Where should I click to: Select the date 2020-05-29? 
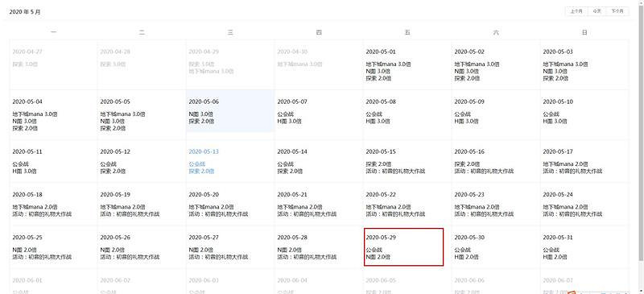(381, 238)
